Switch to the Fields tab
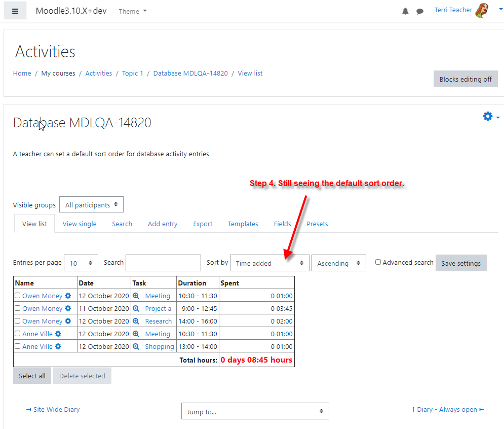This screenshot has width=504, height=429. click(x=282, y=224)
